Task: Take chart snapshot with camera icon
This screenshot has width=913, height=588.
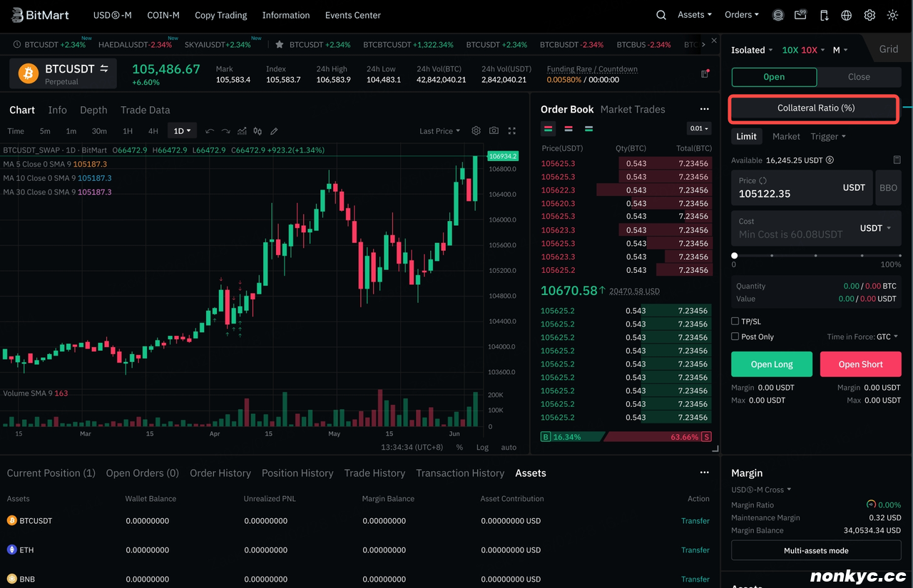Action: click(x=494, y=131)
